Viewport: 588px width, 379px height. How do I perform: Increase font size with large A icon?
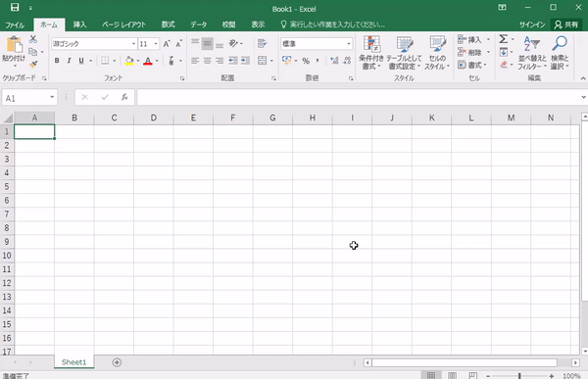click(x=167, y=44)
